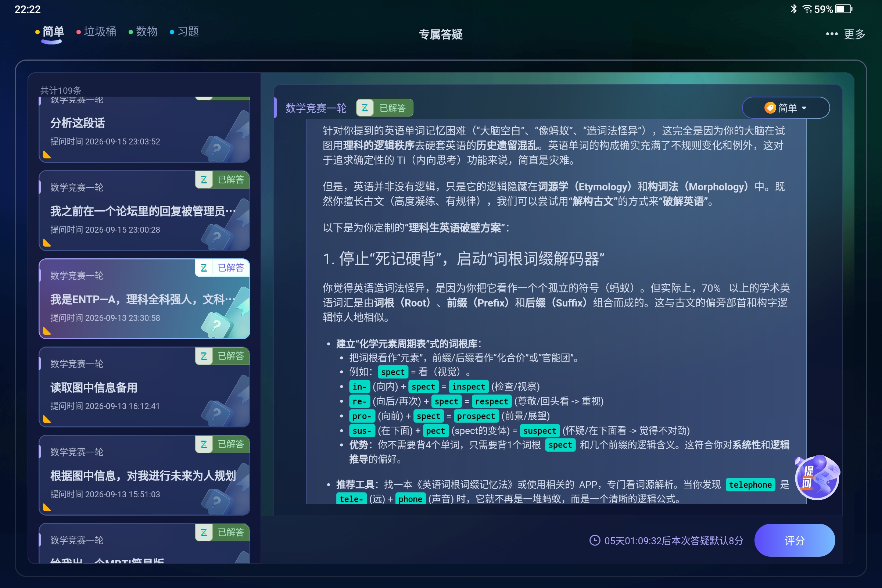Screen dimensions: 882x588
Task: Open question 我之前在一个论坛里的回复被管理员
Action: point(144,211)
